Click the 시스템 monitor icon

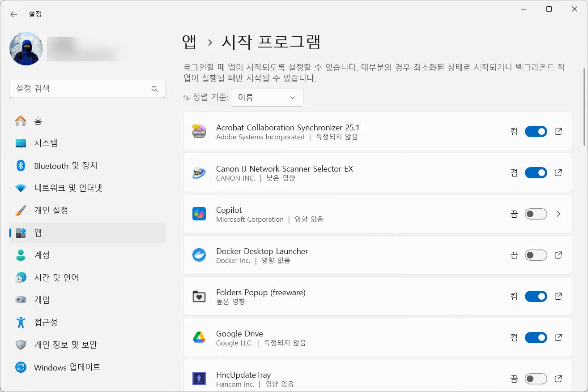pyautogui.click(x=21, y=143)
